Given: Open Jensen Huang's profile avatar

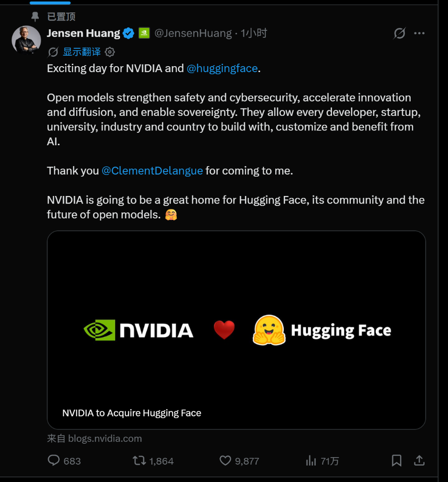Looking at the screenshot, I should pos(26,40).
